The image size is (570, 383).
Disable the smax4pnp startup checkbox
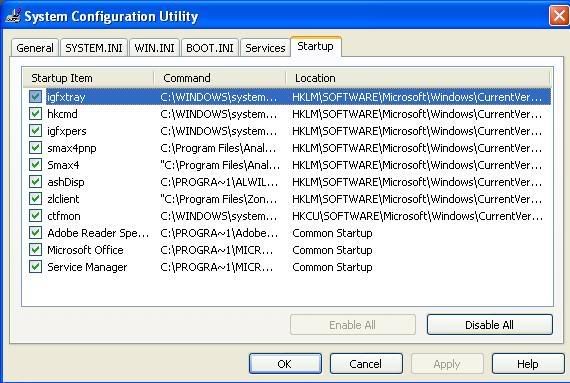(x=35, y=148)
